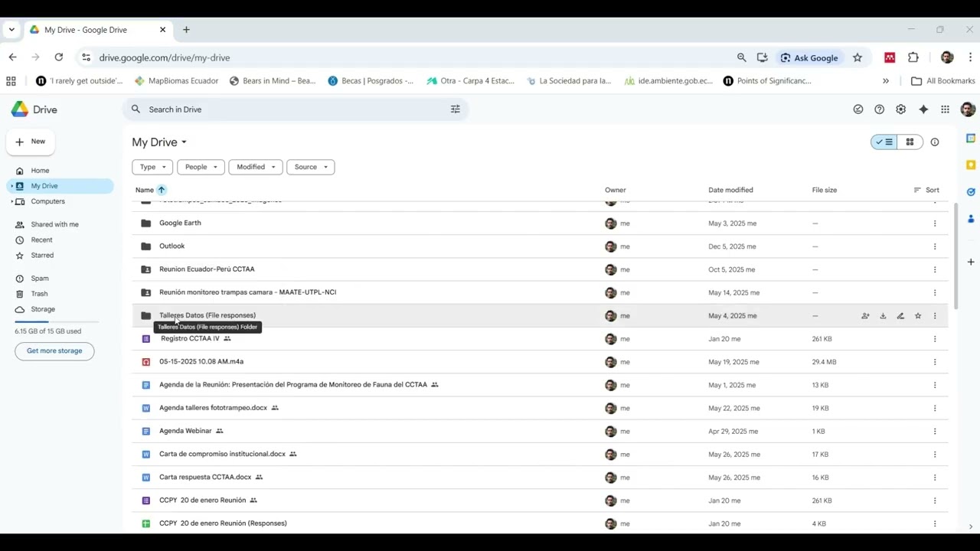The image size is (980, 551).
Task: Download the Talleres Datos folder
Action: (x=883, y=315)
